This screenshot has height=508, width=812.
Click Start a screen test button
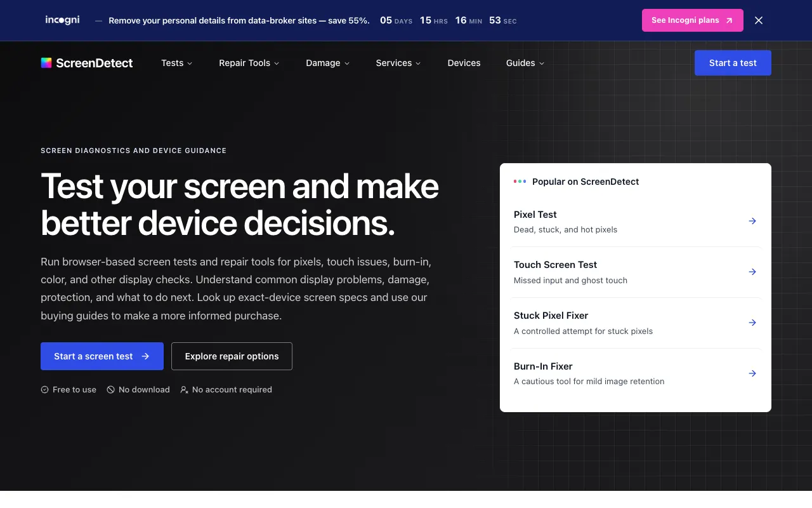(x=102, y=356)
